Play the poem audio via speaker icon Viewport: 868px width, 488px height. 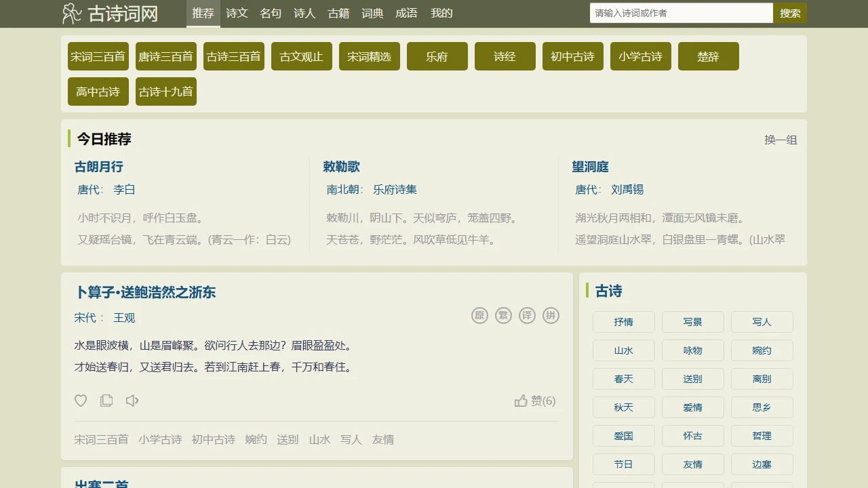click(132, 401)
